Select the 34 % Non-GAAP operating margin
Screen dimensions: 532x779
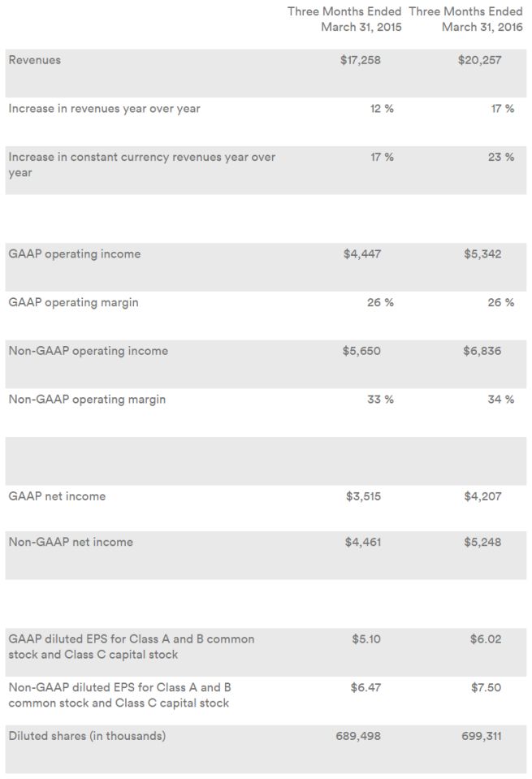point(500,400)
